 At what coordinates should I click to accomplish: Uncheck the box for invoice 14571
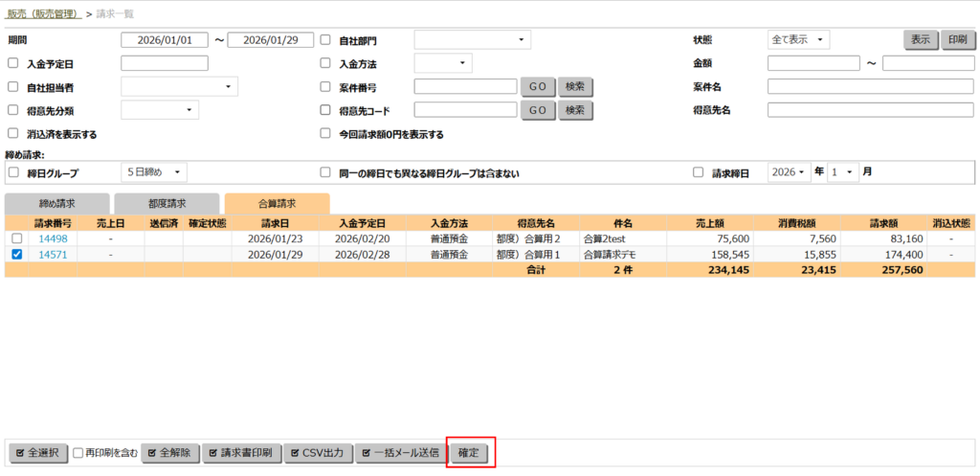[15, 254]
